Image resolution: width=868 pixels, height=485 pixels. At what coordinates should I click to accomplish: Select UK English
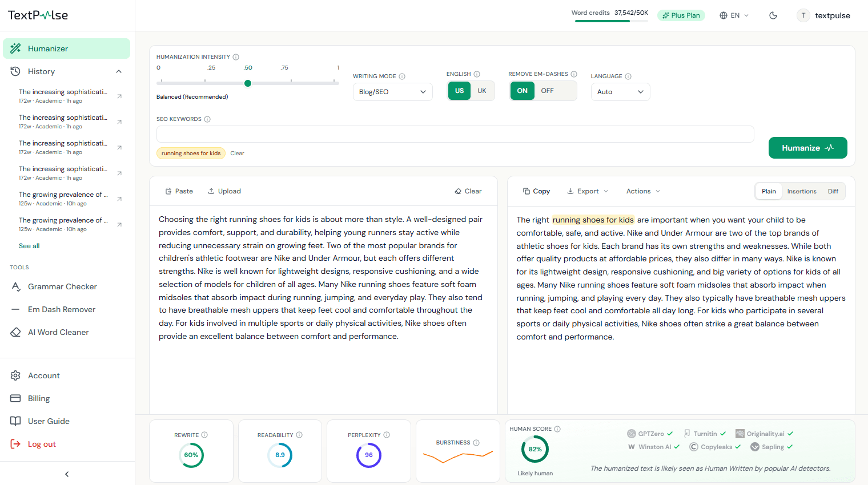482,91
